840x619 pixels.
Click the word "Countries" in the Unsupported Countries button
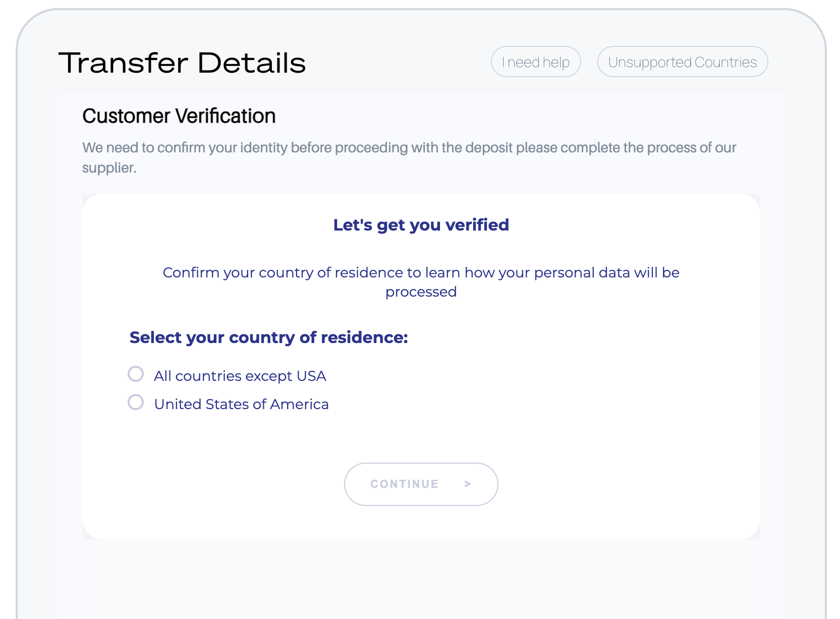(725, 62)
